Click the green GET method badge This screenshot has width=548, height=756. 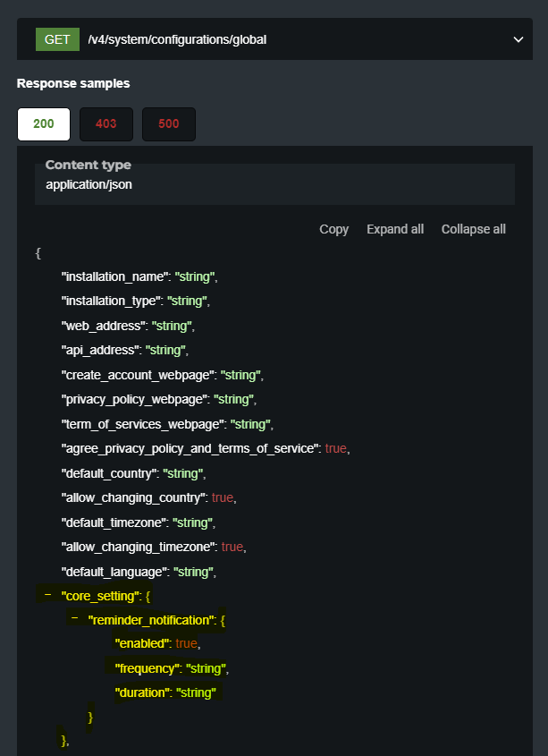[x=57, y=39]
